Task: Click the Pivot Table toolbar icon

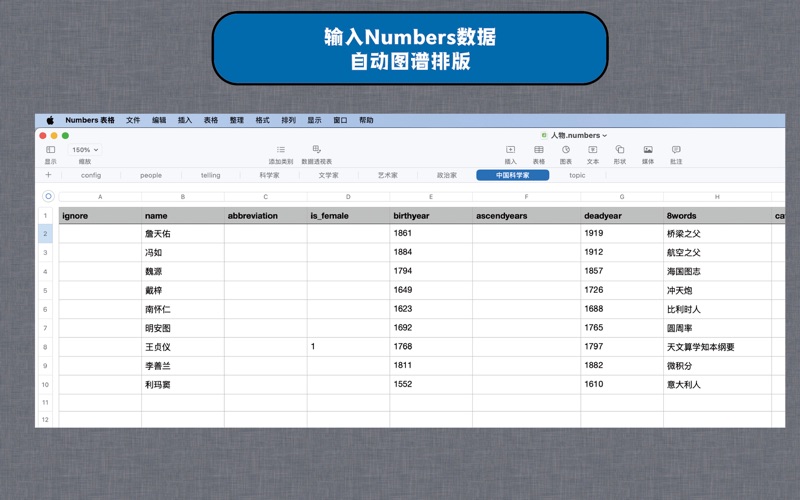Action: coord(317,149)
